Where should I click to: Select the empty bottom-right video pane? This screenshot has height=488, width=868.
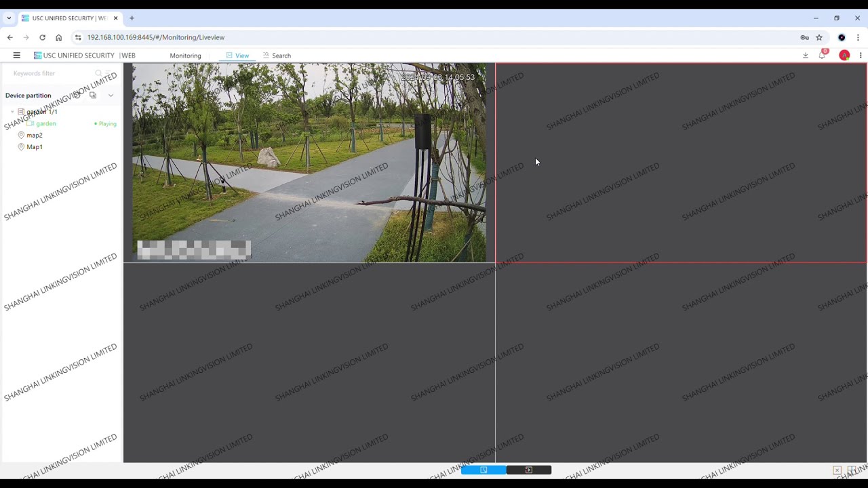(681, 363)
